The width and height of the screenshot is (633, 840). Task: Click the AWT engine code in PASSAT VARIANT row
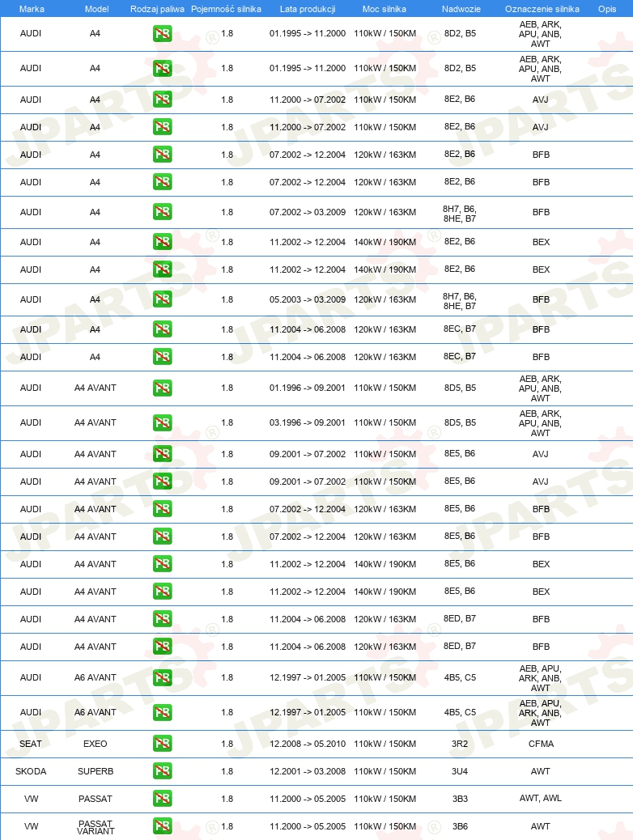(540, 826)
